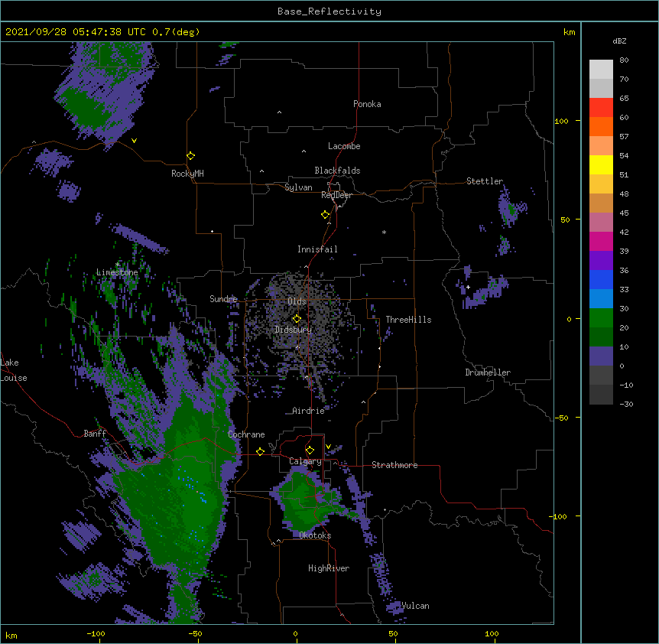Image resolution: width=659 pixels, height=644 pixels.
Task: Click the Ponoka city label
Action: [367, 104]
